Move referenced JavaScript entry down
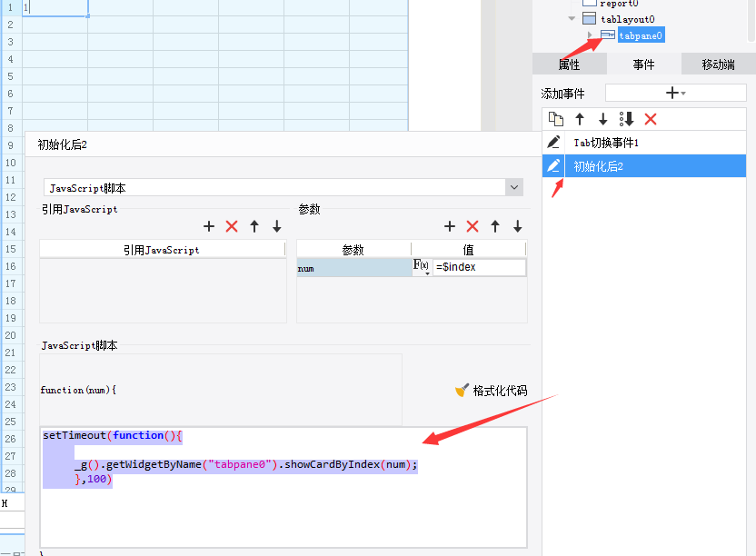Image resolution: width=756 pixels, height=556 pixels. [x=277, y=226]
